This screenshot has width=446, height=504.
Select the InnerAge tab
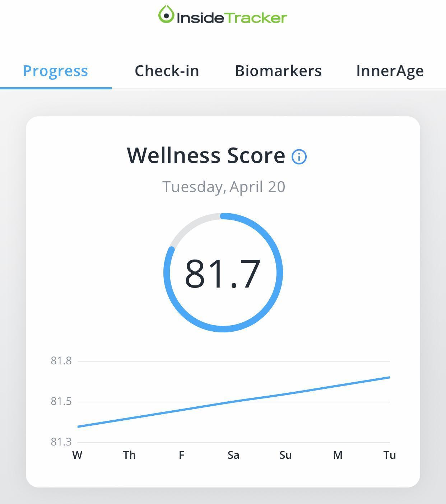(390, 71)
